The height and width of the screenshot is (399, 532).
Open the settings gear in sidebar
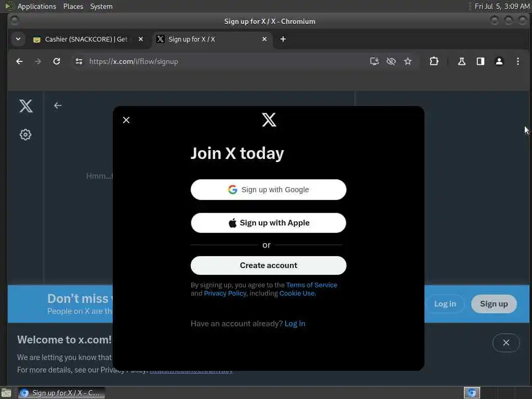point(25,135)
